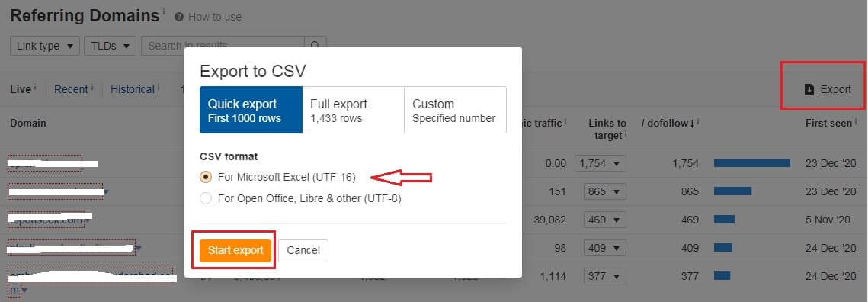
Task: Click the How to use help icon
Action: point(179,17)
